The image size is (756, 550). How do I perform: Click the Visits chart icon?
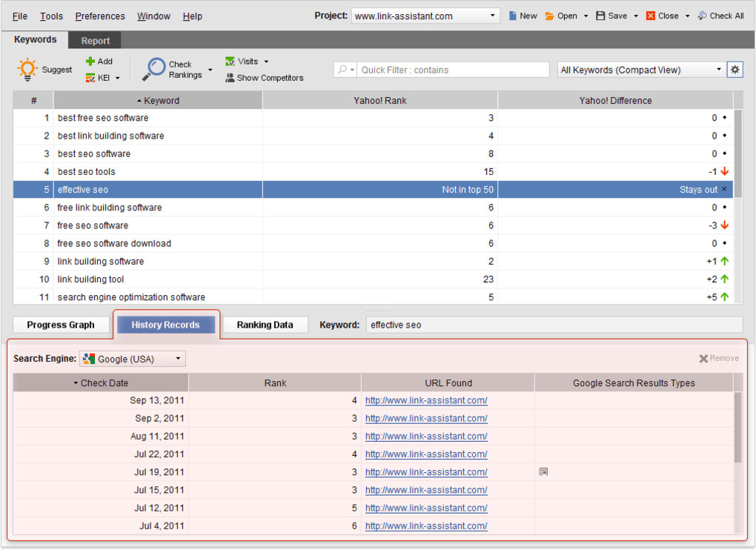(230, 62)
